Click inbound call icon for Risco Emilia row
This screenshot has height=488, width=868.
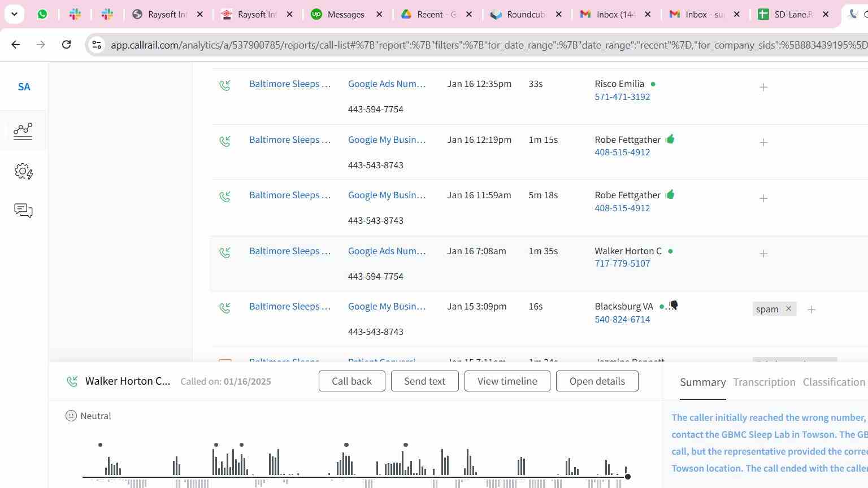225,85
